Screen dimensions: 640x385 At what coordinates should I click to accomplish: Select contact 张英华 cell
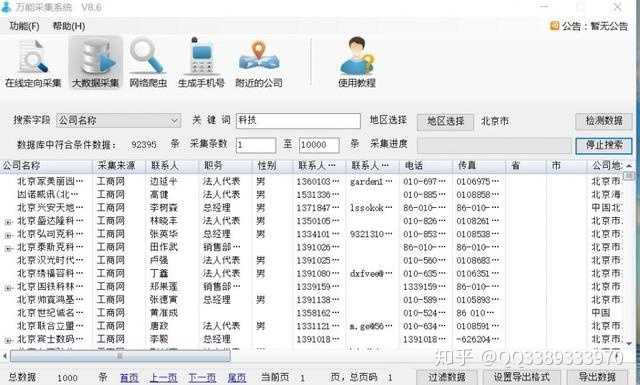pyautogui.click(x=163, y=234)
